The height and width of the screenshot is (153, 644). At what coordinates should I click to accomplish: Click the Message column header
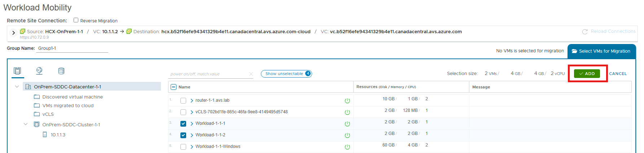pyautogui.click(x=481, y=87)
